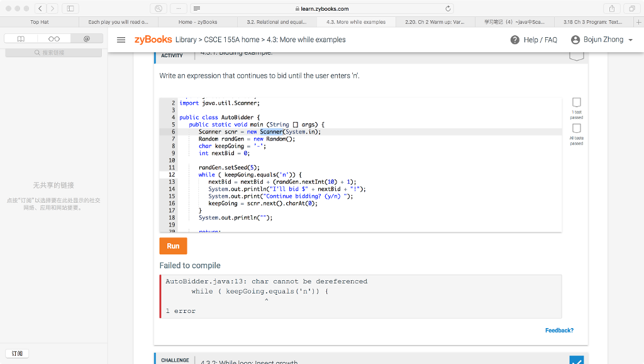Open the comment bubble beside the activity
644x364 pixels.
pos(576,57)
